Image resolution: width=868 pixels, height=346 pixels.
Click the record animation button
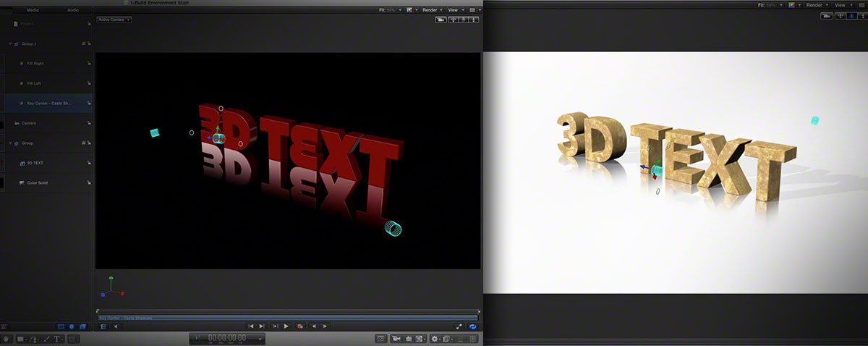point(300,326)
